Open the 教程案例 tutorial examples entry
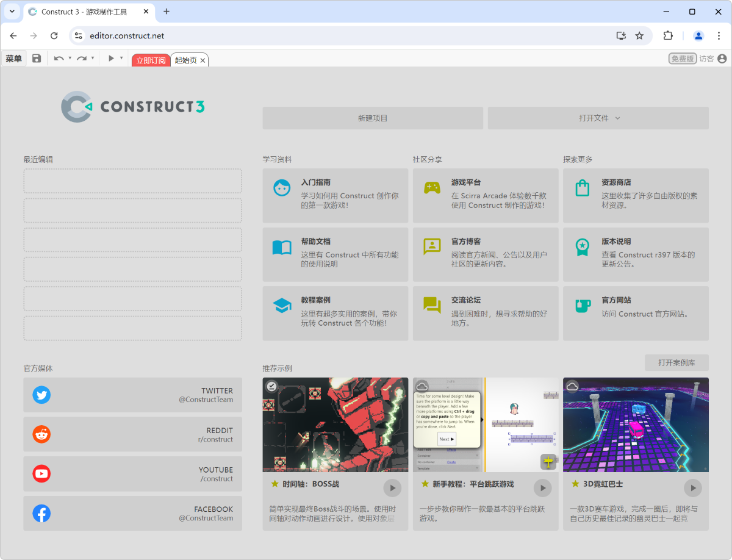 pyautogui.click(x=335, y=313)
